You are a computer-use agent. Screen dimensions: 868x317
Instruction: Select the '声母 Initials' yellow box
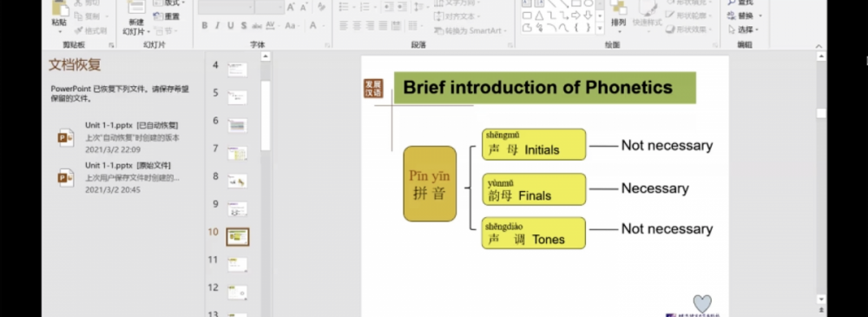pyautogui.click(x=534, y=145)
